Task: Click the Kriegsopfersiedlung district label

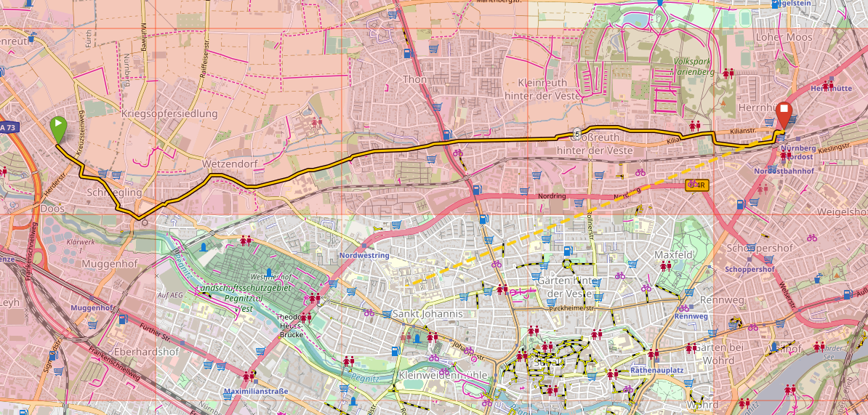Action: pyautogui.click(x=169, y=113)
